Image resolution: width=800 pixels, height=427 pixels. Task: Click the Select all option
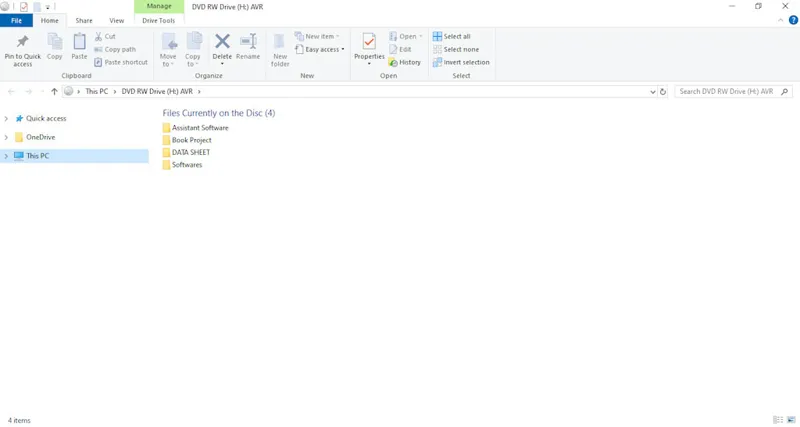452,36
